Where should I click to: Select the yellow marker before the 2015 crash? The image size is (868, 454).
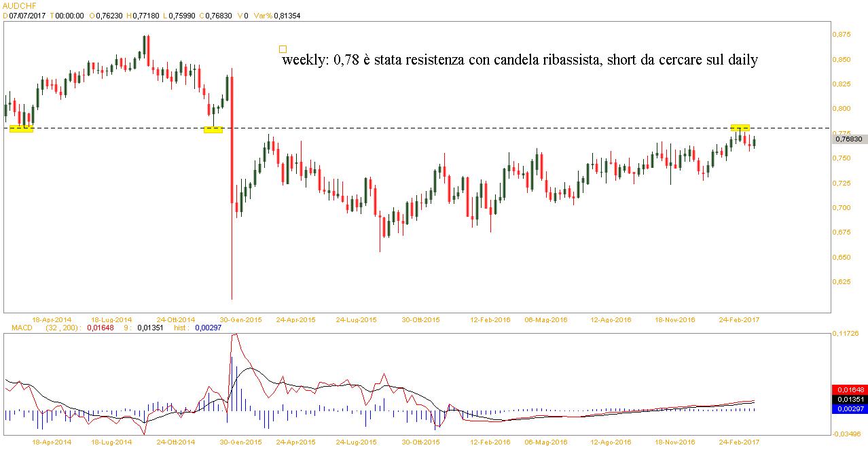(x=213, y=129)
